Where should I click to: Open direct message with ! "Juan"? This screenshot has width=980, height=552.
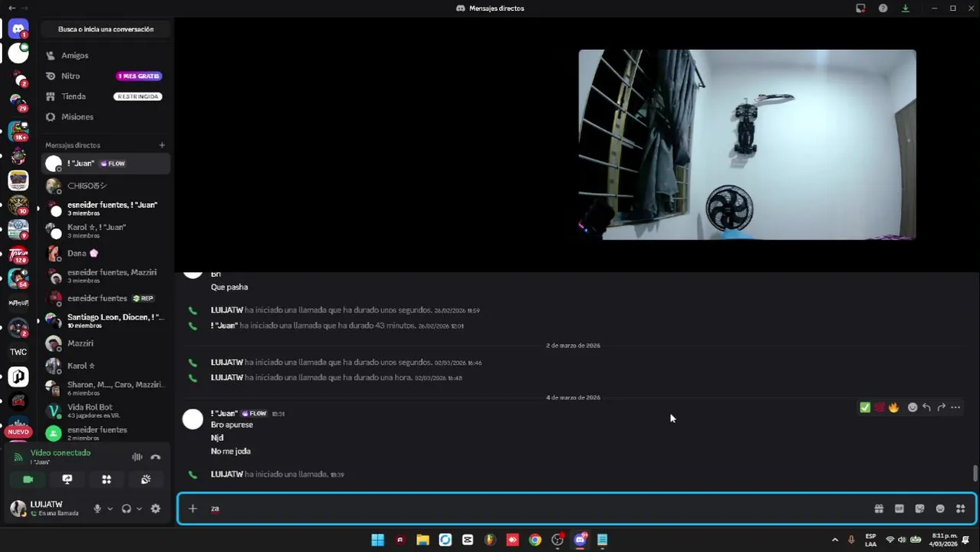pyautogui.click(x=106, y=163)
